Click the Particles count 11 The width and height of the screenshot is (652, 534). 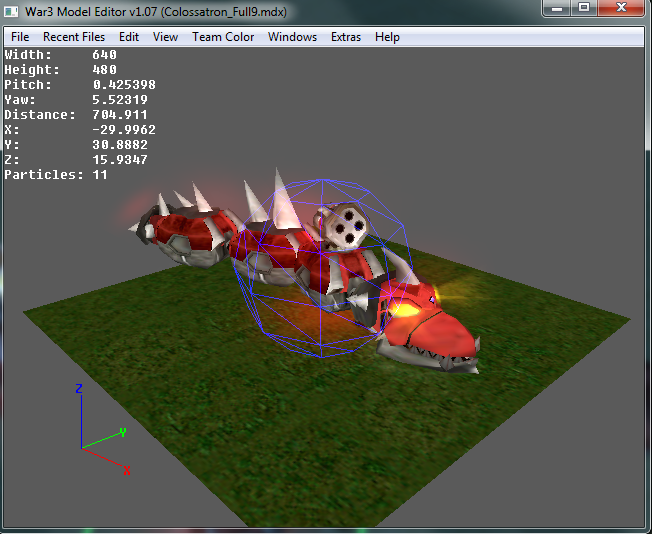[x=100, y=174]
